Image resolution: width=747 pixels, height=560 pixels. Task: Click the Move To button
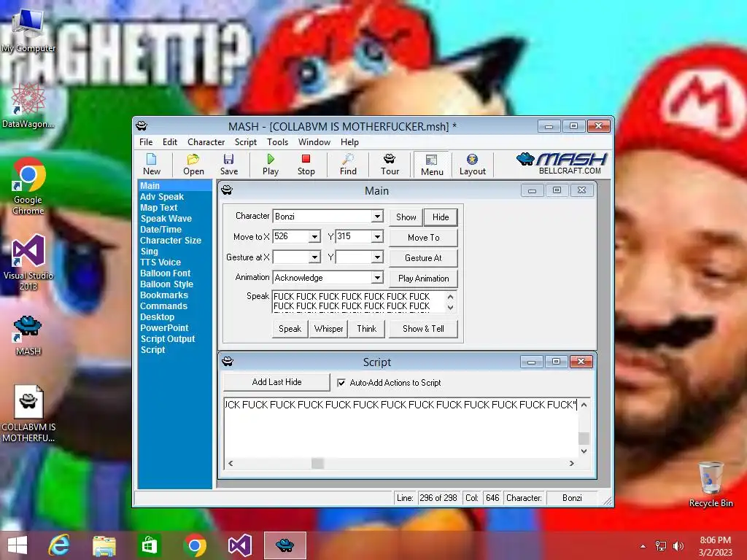[424, 238]
